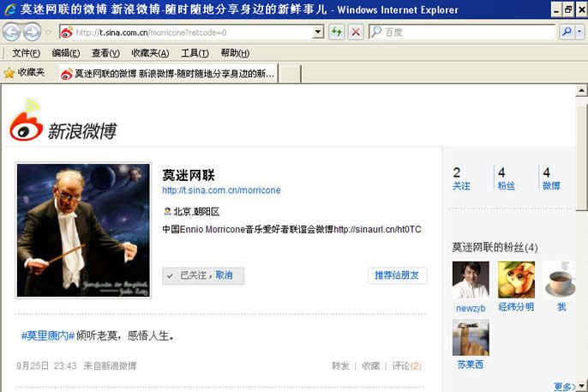Click the 已关注 checkmark icon
The height and width of the screenshot is (392, 588).
click(170, 275)
